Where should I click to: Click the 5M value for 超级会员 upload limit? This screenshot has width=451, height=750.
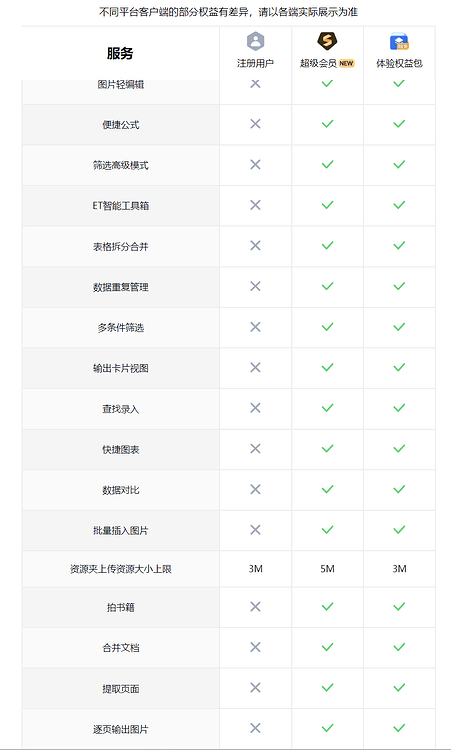tap(327, 569)
